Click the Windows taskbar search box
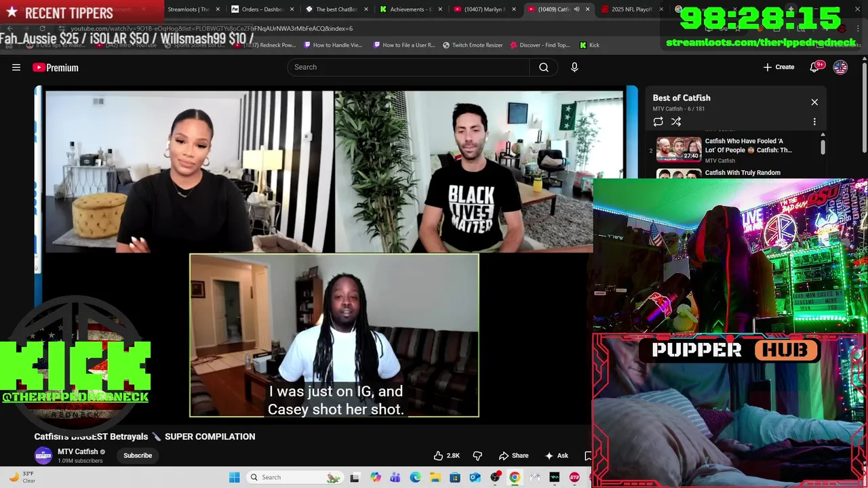 pyautogui.click(x=294, y=477)
